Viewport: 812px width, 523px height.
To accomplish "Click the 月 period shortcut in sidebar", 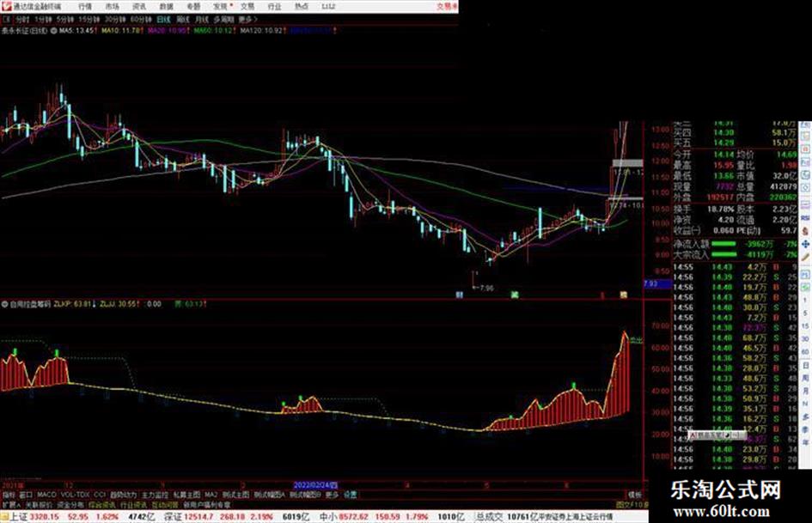I will coord(805,391).
